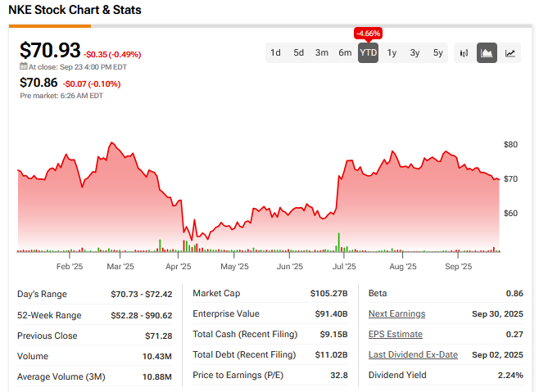
Task: Click the Total Cash (Recent Filing) label
Action: pos(245,334)
